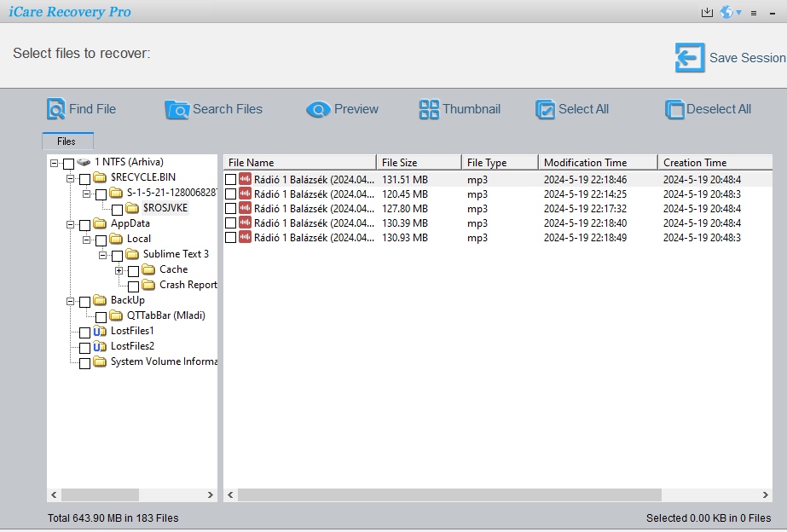Click the System Volume Information folder icon
The image size is (787, 532).
coord(100,361)
